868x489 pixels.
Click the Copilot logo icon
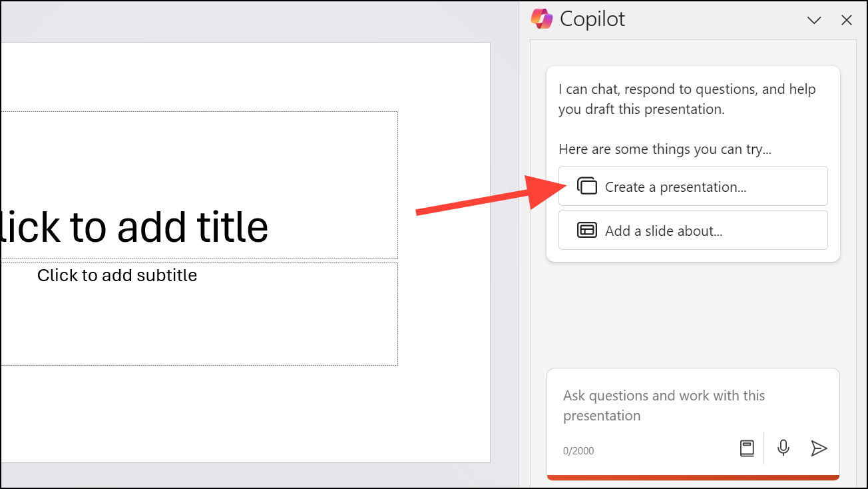pos(542,19)
